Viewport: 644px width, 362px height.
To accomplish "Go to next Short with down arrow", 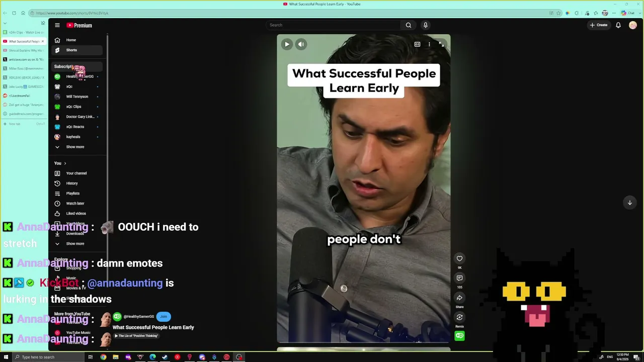I will [x=629, y=203].
